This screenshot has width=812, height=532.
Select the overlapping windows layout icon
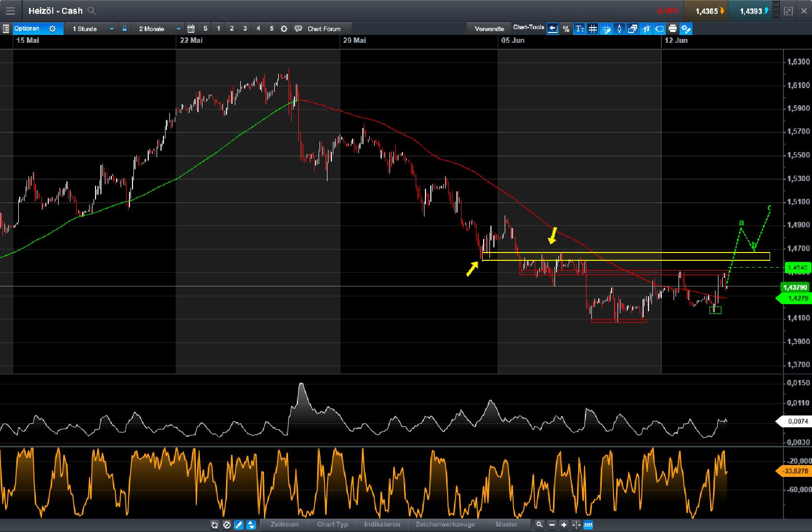click(632, 29)
